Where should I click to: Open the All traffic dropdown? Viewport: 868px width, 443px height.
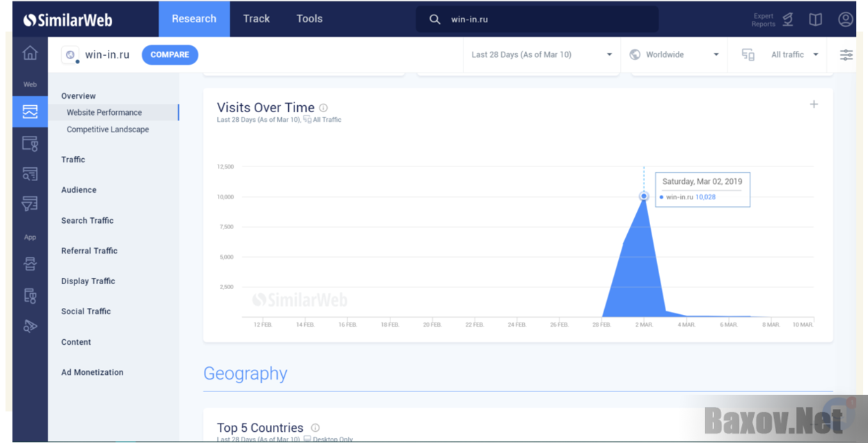pos(780,54)
